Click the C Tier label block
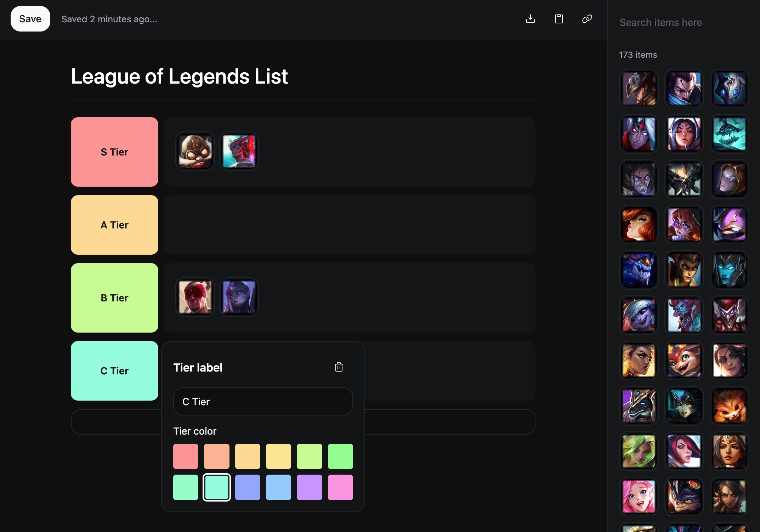The image size is (760, 532). (114, 371)
